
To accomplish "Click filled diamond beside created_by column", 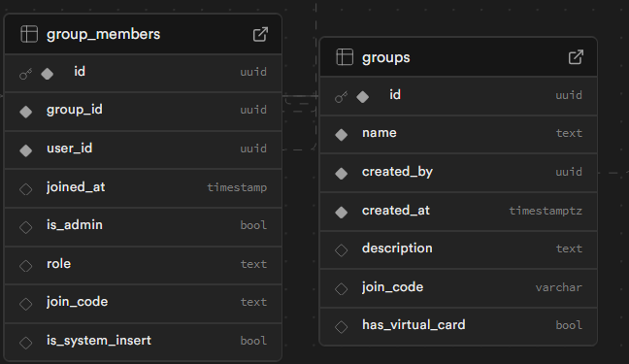I will click(x=342, y=174).
